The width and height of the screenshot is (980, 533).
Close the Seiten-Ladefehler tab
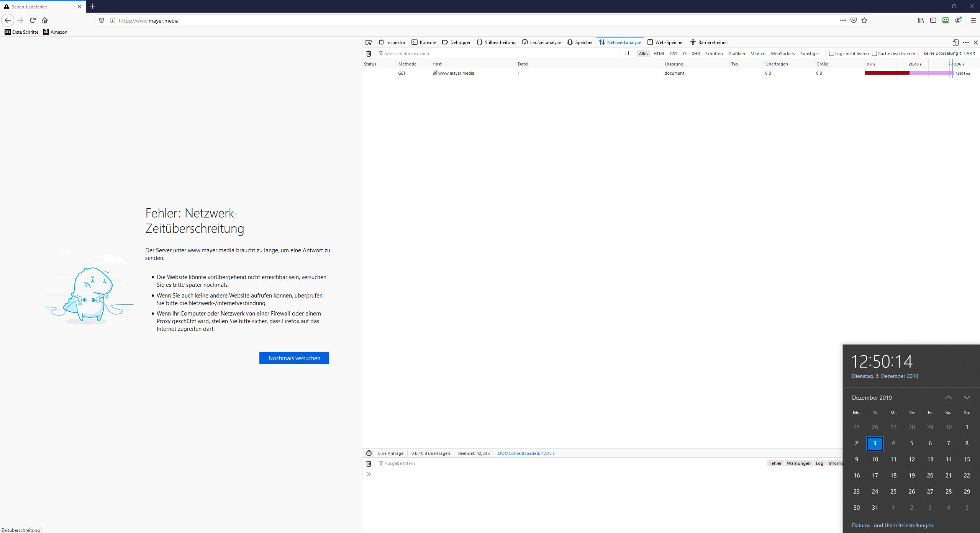79,7
